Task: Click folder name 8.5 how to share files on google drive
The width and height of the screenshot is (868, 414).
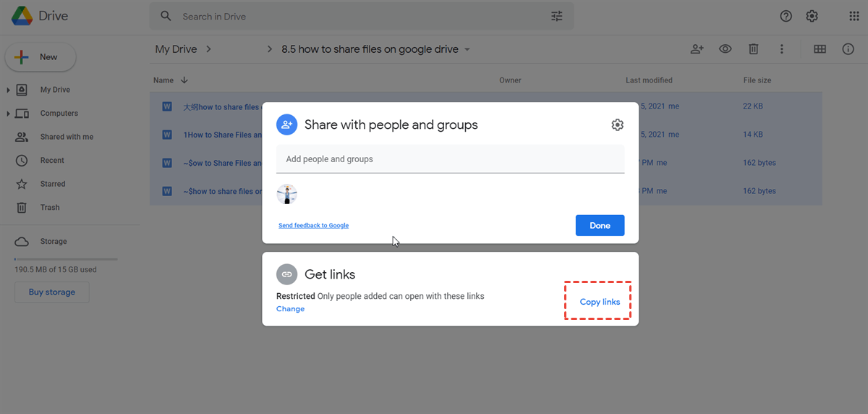Action: pyautogui.click(x=370, y=49)
